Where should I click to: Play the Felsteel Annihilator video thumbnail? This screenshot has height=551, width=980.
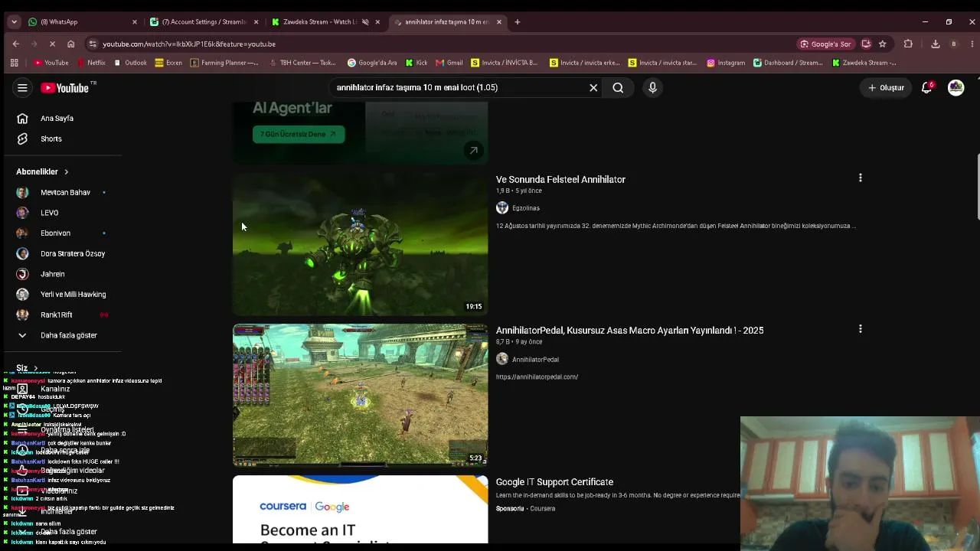coord(360,244)
